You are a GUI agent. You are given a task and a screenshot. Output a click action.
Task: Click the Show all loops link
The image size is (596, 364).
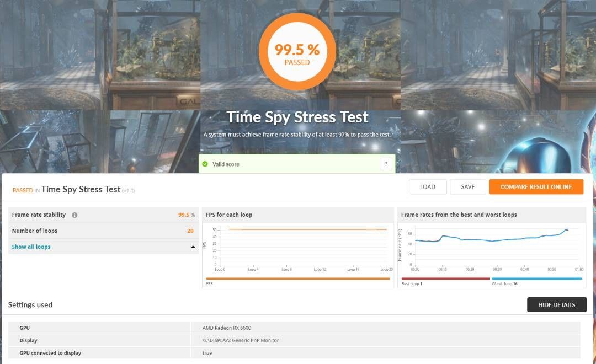[31, 247]
